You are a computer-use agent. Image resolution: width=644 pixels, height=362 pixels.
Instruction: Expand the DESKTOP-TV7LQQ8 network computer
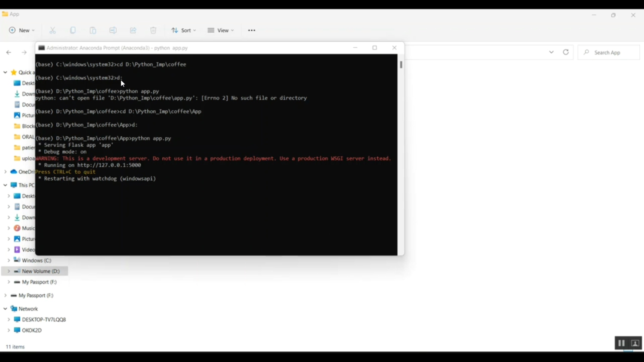pos(9,320)
